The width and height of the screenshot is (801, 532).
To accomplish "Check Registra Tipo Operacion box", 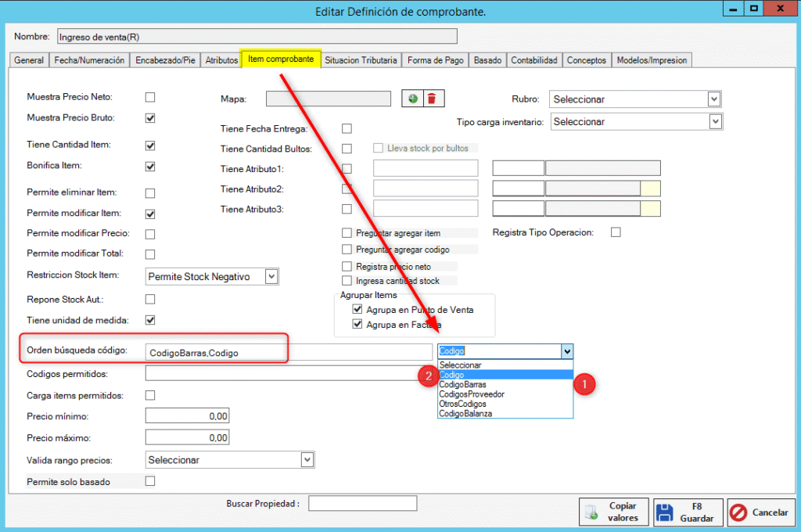I will point(616,232).
